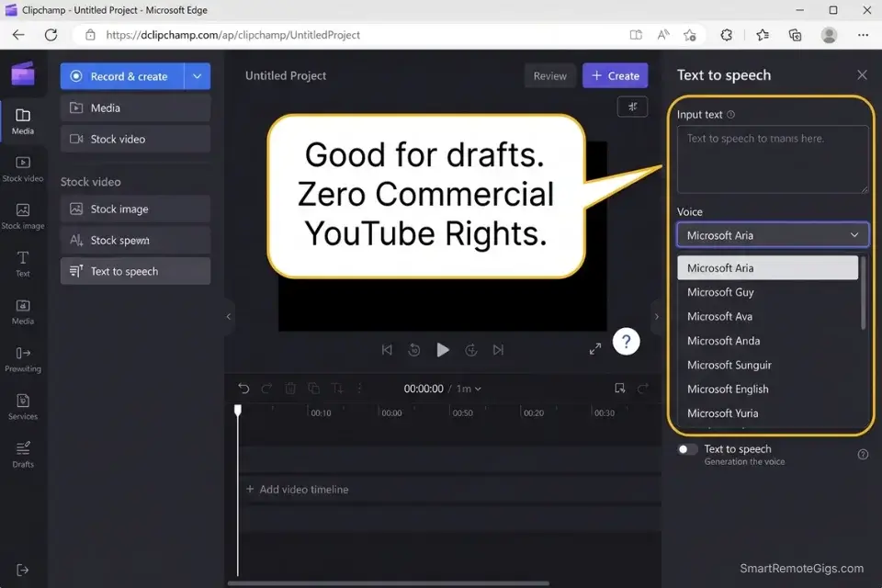Open the collections icon in the Edge toolbar

tap(795, 35)
